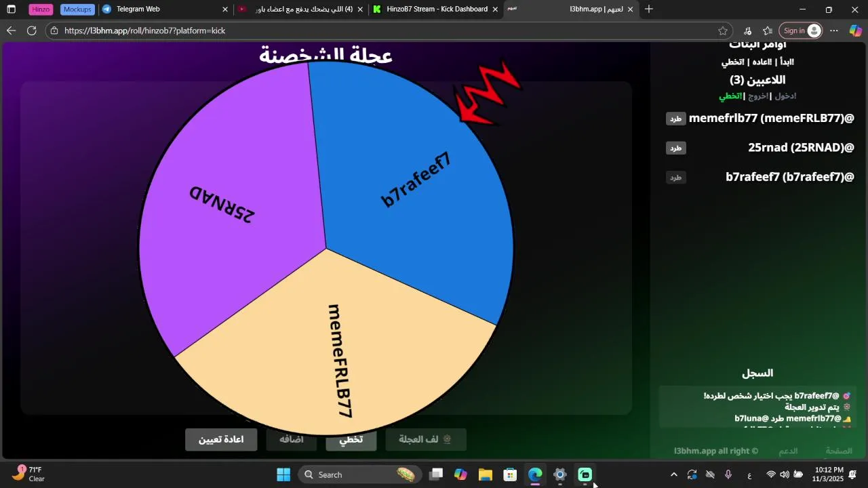Kick b7rafeef7 with its طرد button

pos(676,178)
